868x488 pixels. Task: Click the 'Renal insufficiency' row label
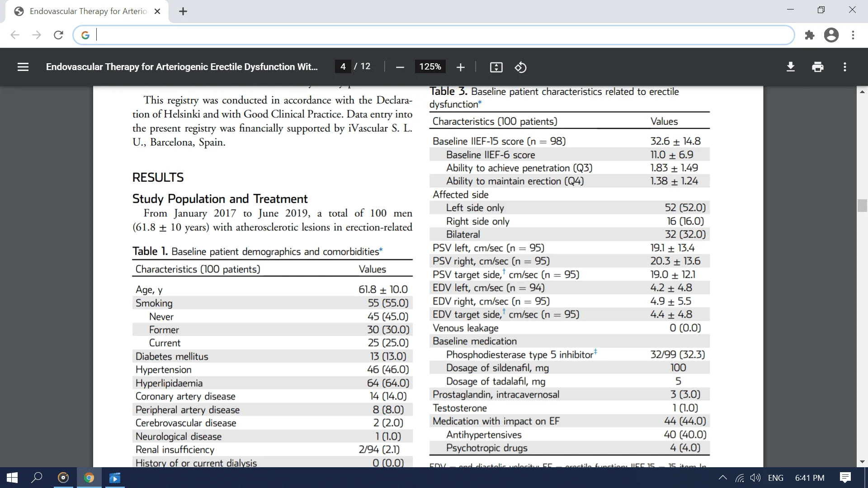point(175,450)
